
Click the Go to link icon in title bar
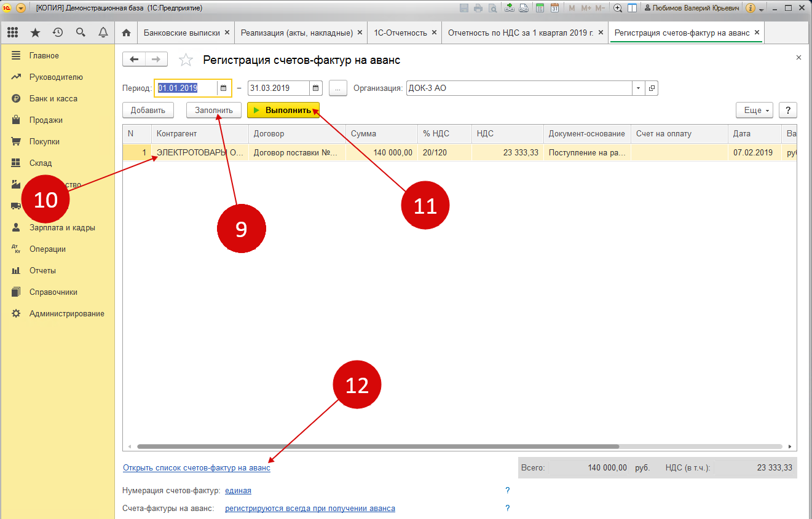tap(523, 8)
